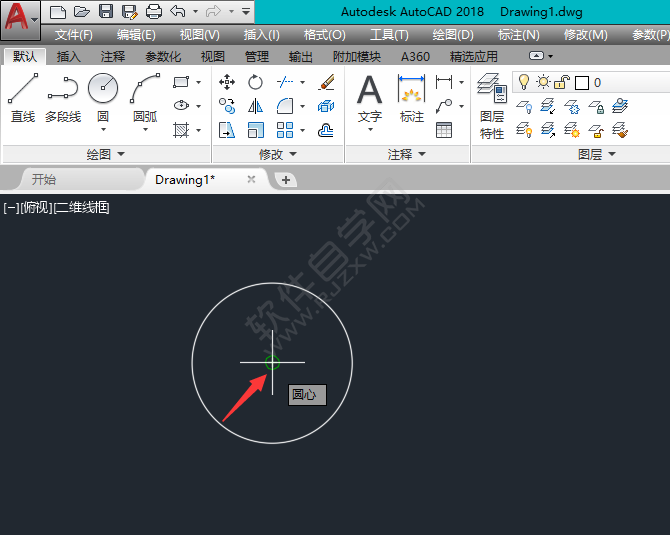Click layer 0 color swatch
The height and width of the screenshot is (535, 670).
pyautogui.click(x=582, y=82)
